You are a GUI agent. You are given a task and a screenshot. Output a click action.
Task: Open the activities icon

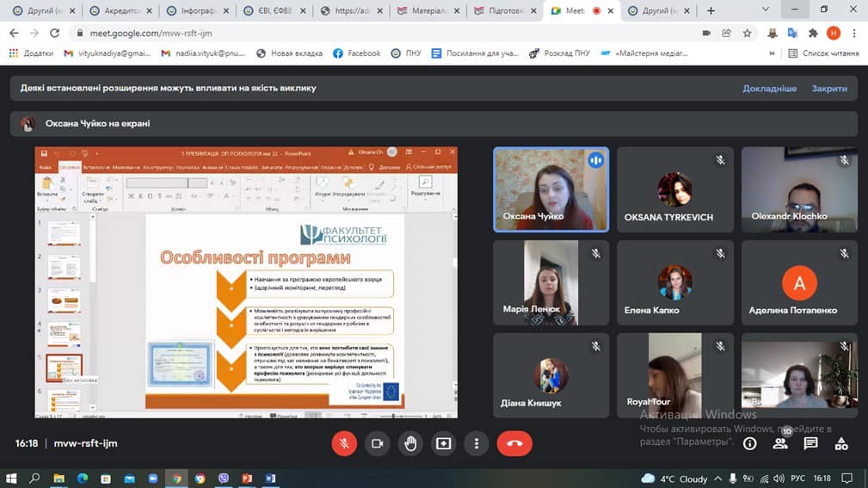(x=841, y=443)
